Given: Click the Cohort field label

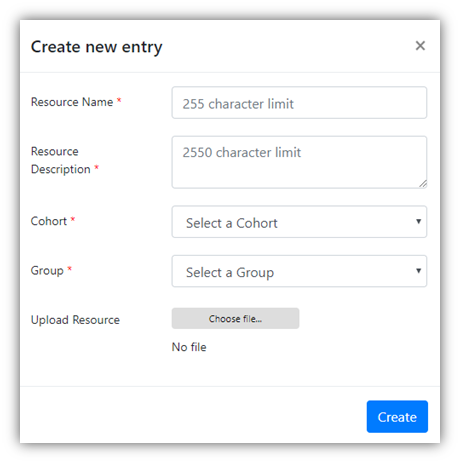Looking at the screenshot, I should [49, 221].
